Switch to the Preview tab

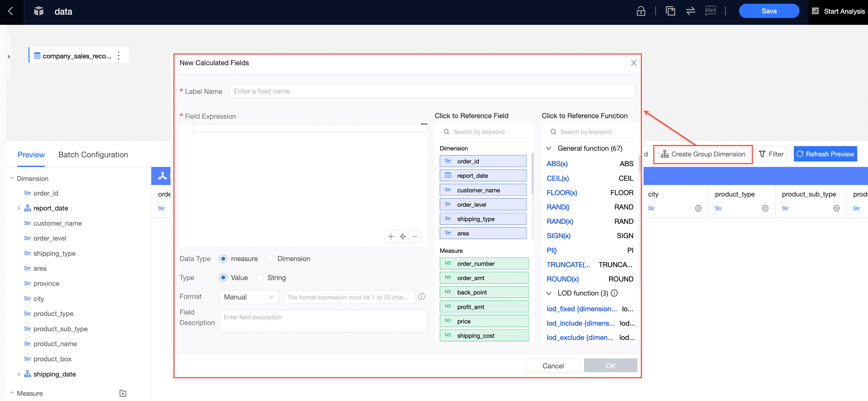coord(31,155)
